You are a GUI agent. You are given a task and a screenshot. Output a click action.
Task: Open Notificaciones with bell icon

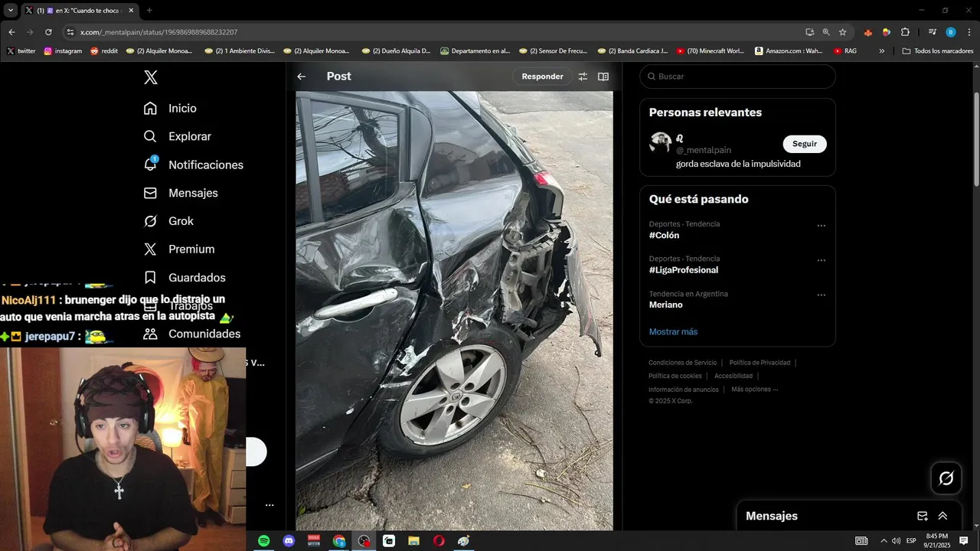click(193, 165)
